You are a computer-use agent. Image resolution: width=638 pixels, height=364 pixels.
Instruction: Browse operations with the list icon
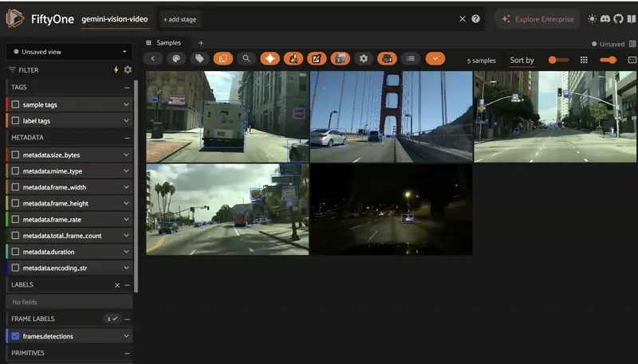tap(411, 58)
